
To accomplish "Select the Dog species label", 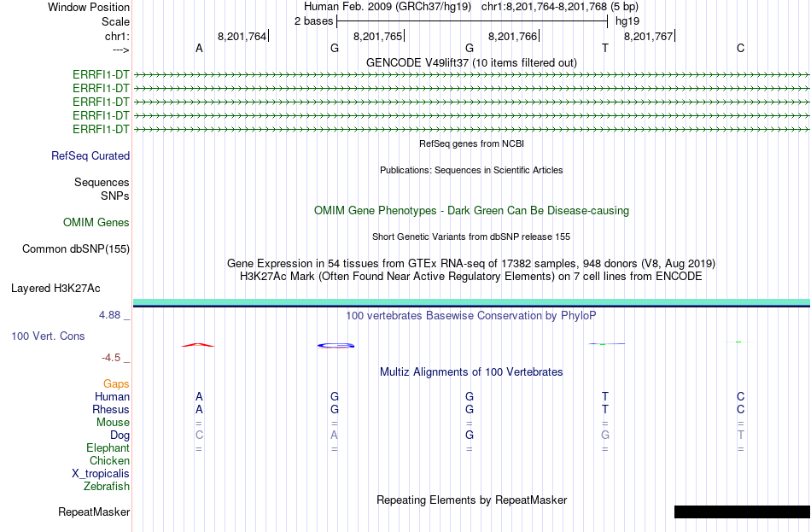I will (120, 436).
